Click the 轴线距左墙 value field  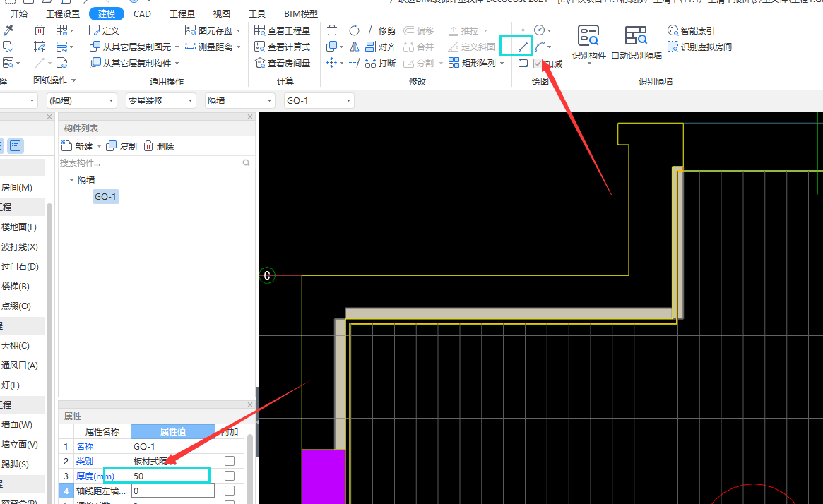[172, 491]
